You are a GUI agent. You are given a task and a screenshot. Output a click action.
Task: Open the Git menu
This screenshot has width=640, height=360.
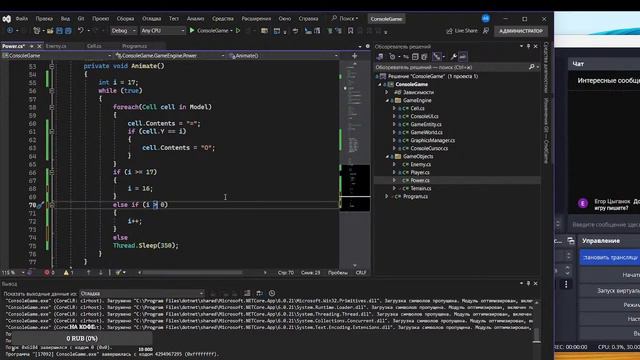[x=81, y=19]
